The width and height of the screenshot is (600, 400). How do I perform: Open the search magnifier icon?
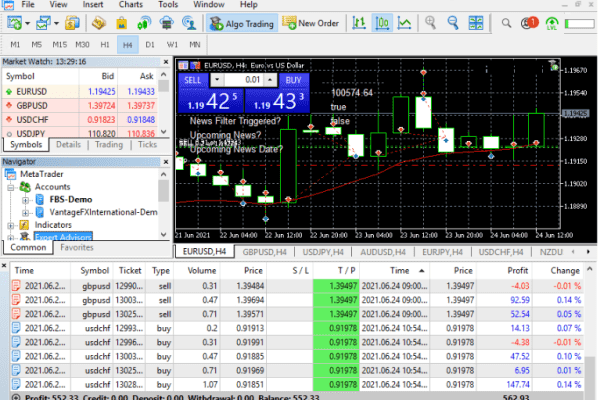(506, 23)
